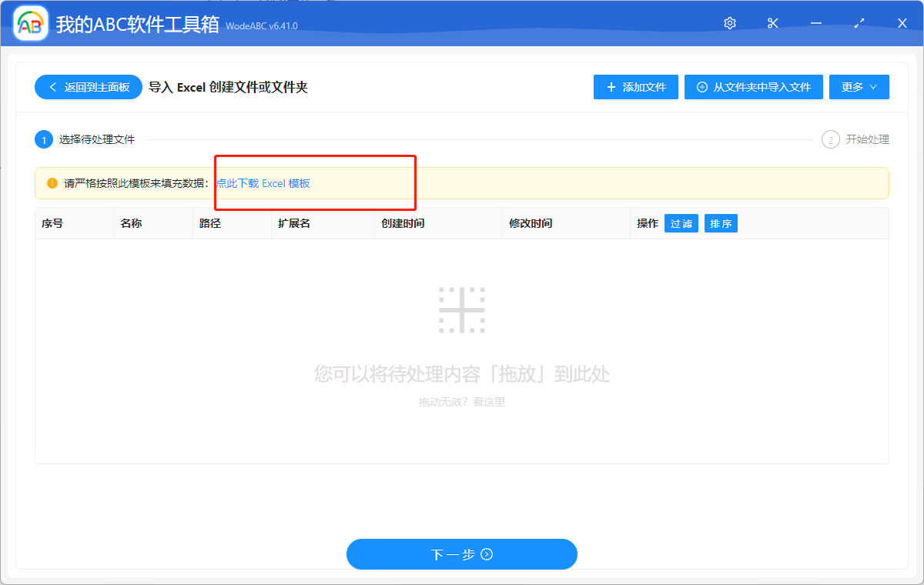Click the step 1 numbered circle indicator
This screenshot has width=924, height=585.
tap(44, 139)
